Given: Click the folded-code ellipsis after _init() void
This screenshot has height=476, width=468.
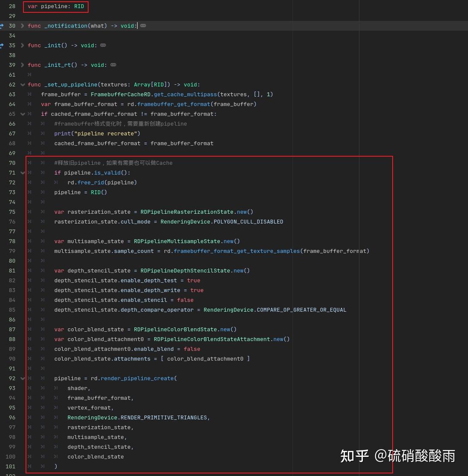Looking at the screenshot, I should coord(103,45).
